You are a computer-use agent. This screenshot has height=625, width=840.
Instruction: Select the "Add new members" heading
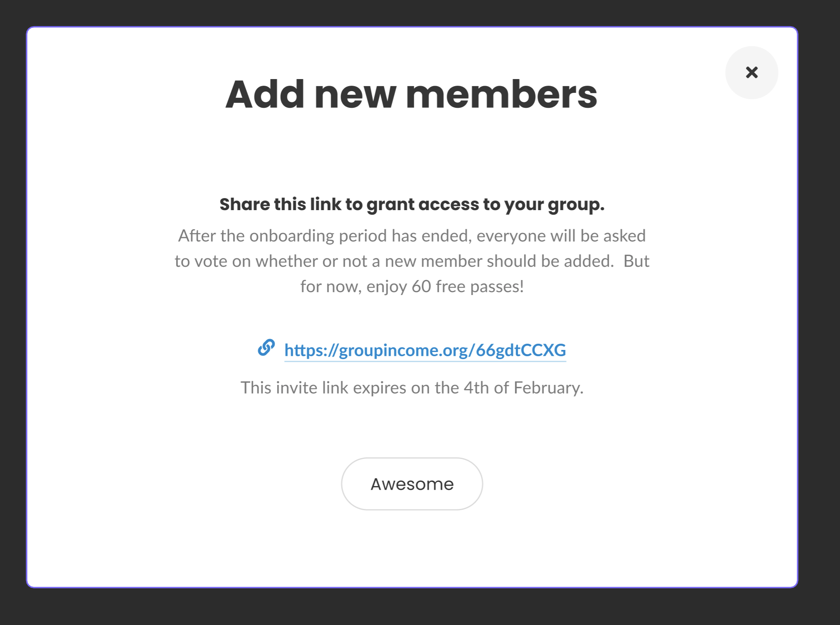pyautogui.click(x=411, y=94)
